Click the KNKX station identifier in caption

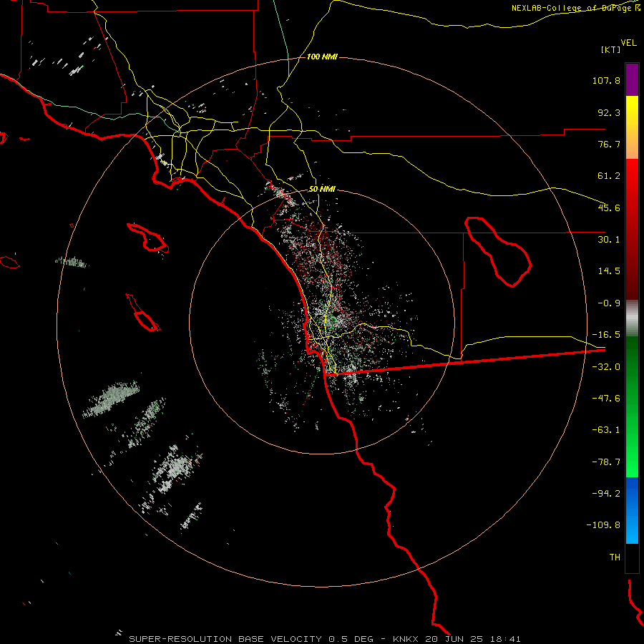(406, 639)
